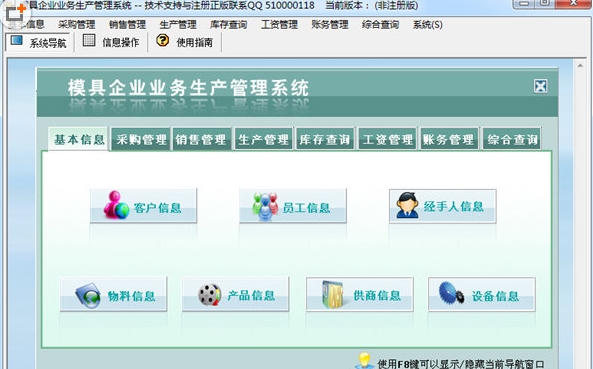Switch to the 生产管理 panel tab
Image resolution: width=593 pixels, height=369 pixels.
point(264,140)
